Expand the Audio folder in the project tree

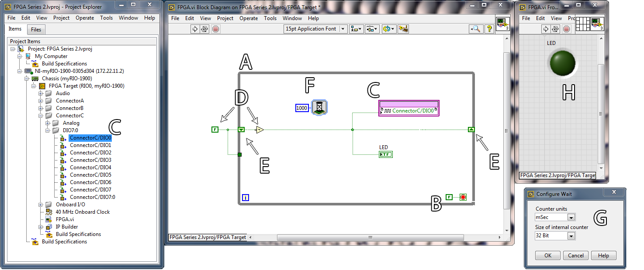pos(41,93)
